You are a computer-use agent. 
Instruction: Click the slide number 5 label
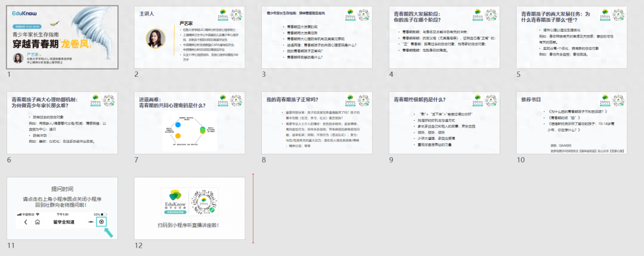(519, 74)
